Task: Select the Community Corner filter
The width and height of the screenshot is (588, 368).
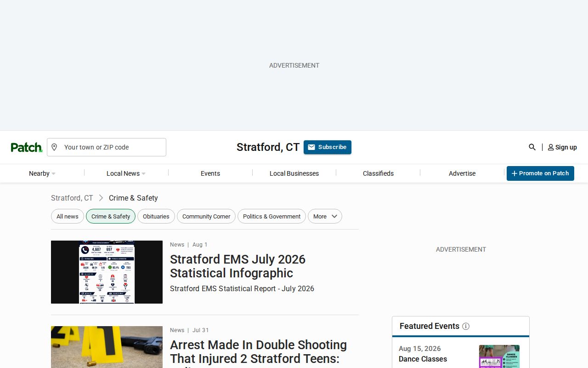Action: 206,216
